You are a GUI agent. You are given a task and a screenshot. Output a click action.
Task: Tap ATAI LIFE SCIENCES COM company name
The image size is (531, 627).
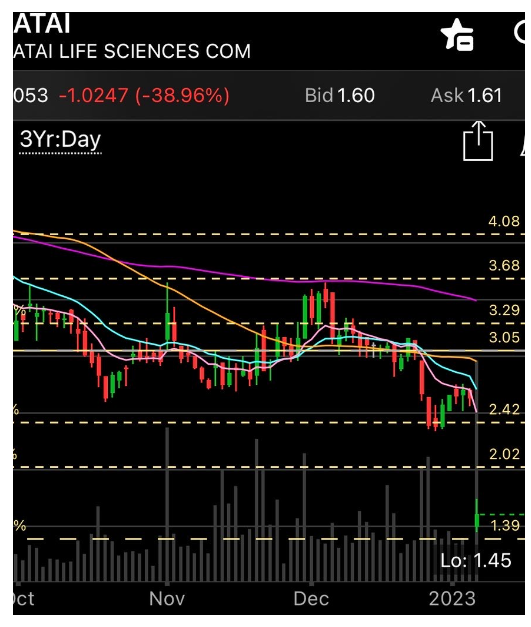132,52
